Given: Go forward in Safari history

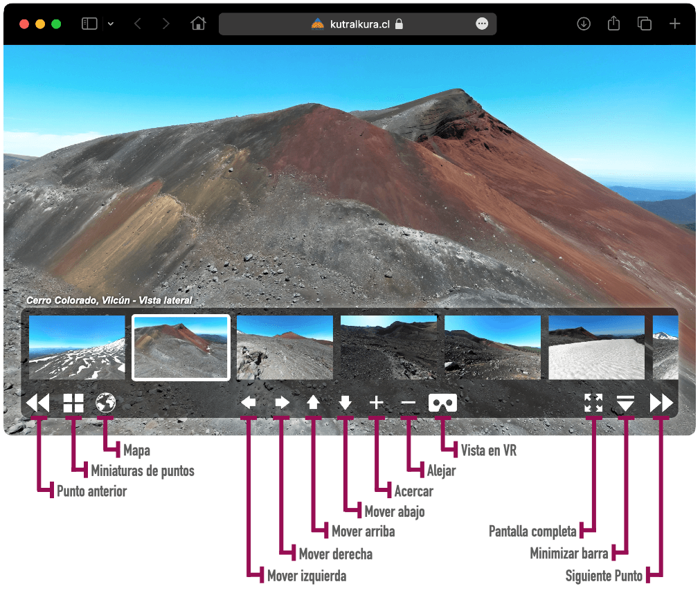Looking at the screenshot, I should pos(165,24).
